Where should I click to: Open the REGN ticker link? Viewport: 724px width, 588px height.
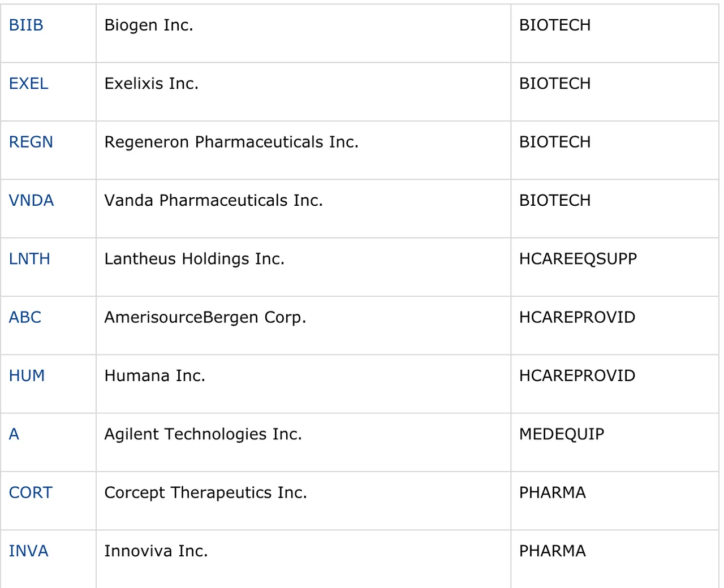31,142
